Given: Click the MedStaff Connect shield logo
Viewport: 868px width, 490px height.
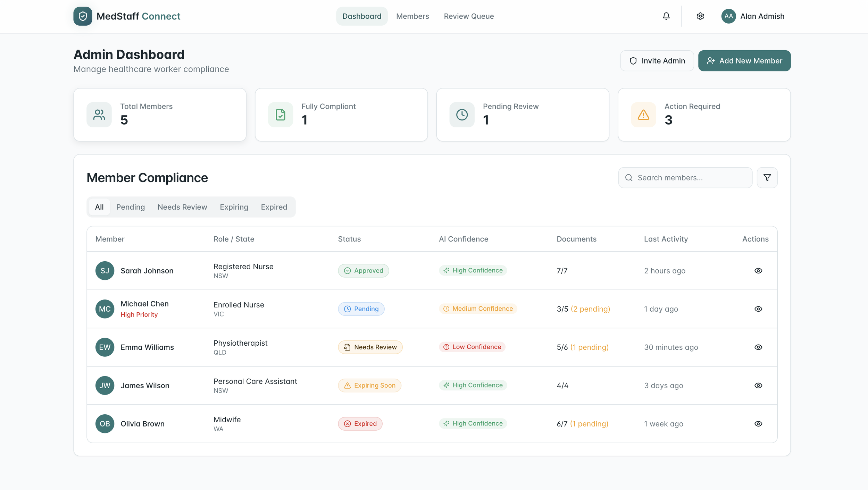Looking at the screenshot, I should click(83, 16).
